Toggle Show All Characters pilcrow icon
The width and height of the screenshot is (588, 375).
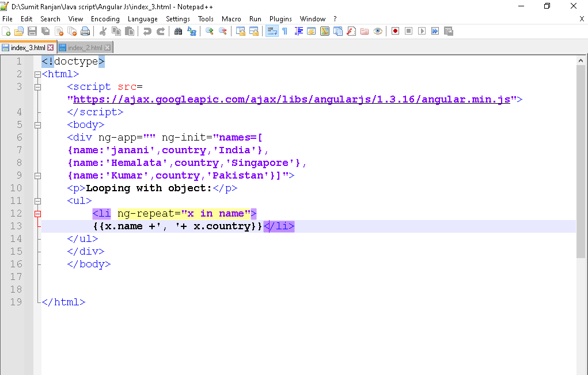tap(284, 31)
